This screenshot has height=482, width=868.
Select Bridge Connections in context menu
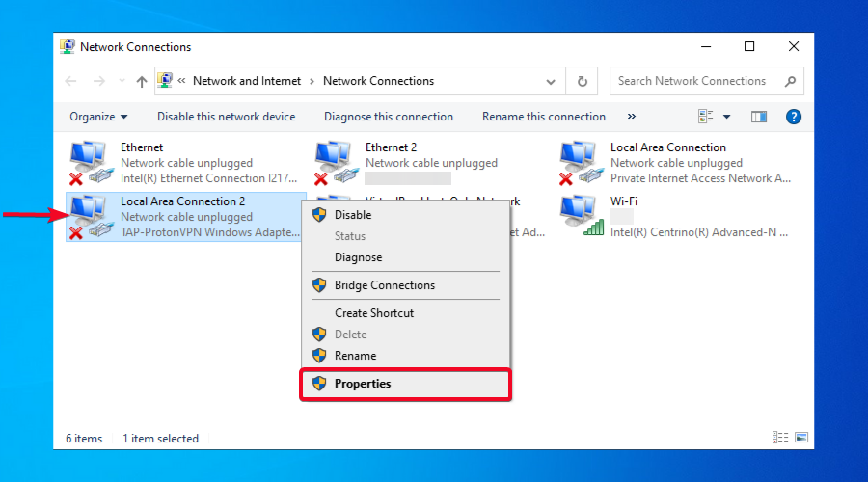pos(405,285)
